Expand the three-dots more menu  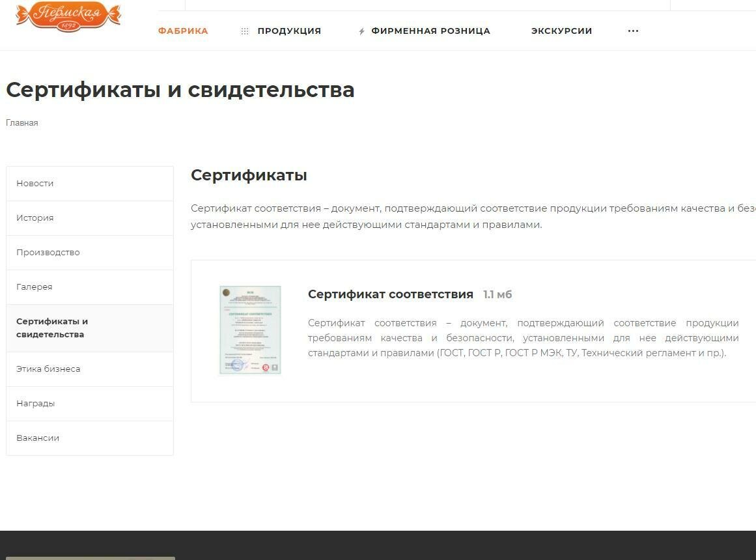(x=633, y=31)
